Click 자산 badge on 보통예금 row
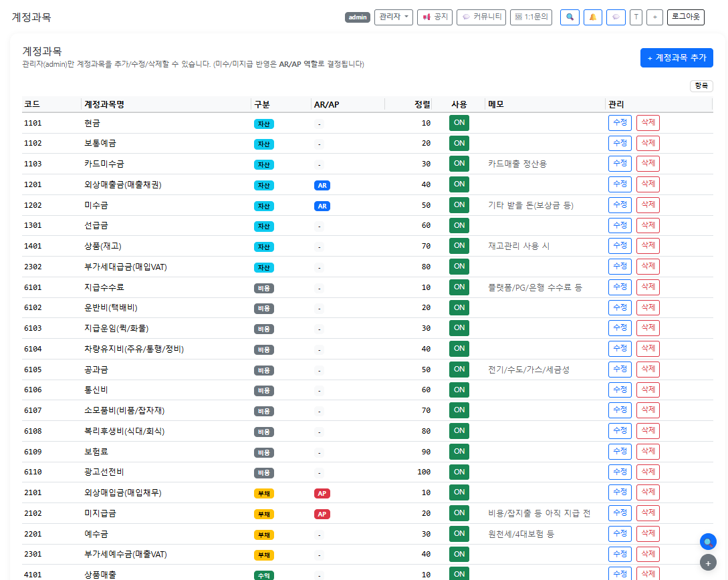 [x=263, y=144]
